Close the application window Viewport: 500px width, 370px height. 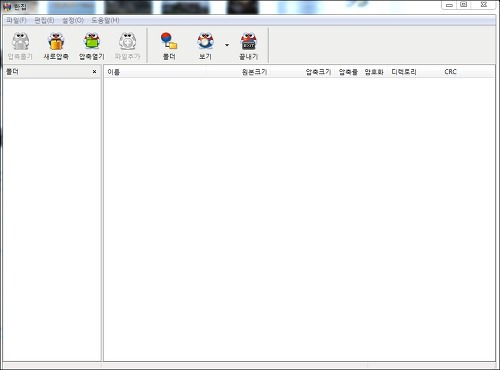(483, 5)
